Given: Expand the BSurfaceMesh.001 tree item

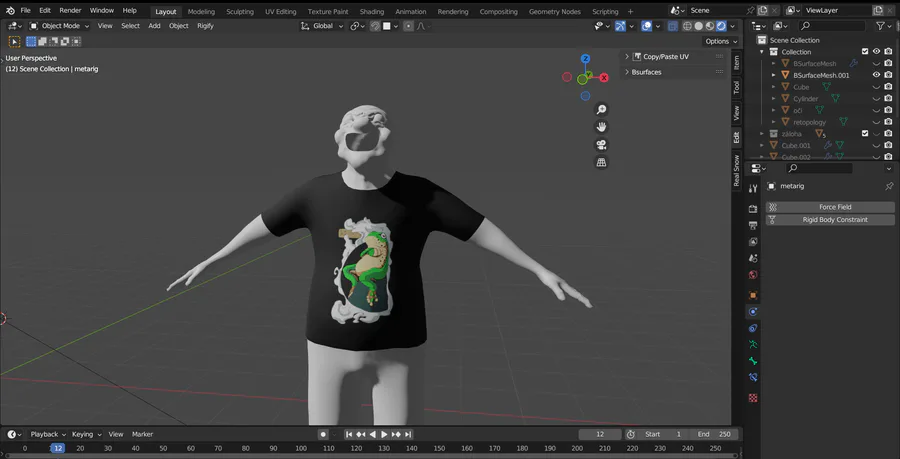Looking at the screenshot, I should pyautogui.click(x=774, y=75).
